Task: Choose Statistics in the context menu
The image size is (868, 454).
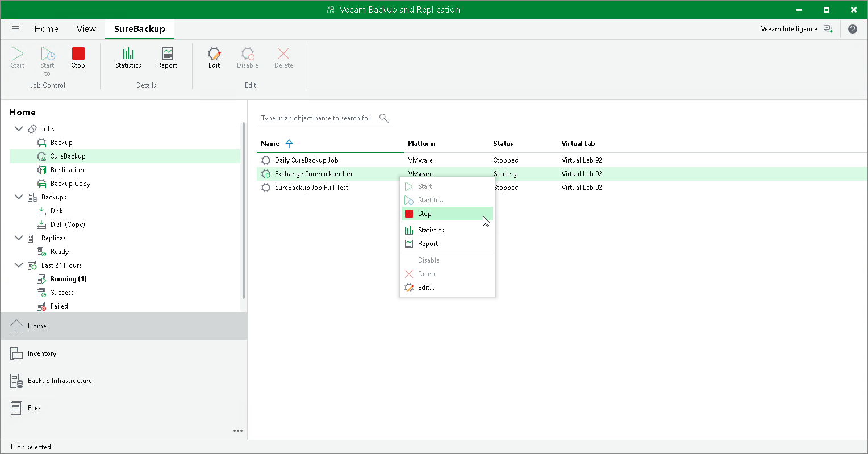Action: click(448, 230)
